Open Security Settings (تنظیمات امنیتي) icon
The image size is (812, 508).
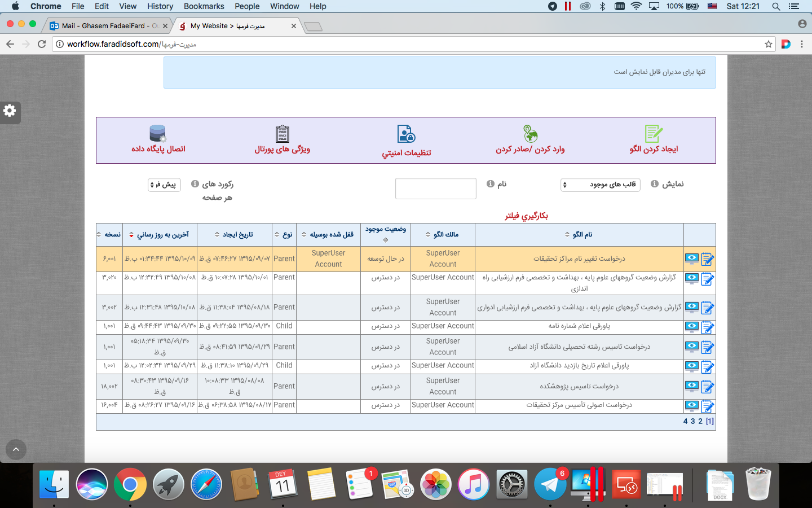(406, 134)
